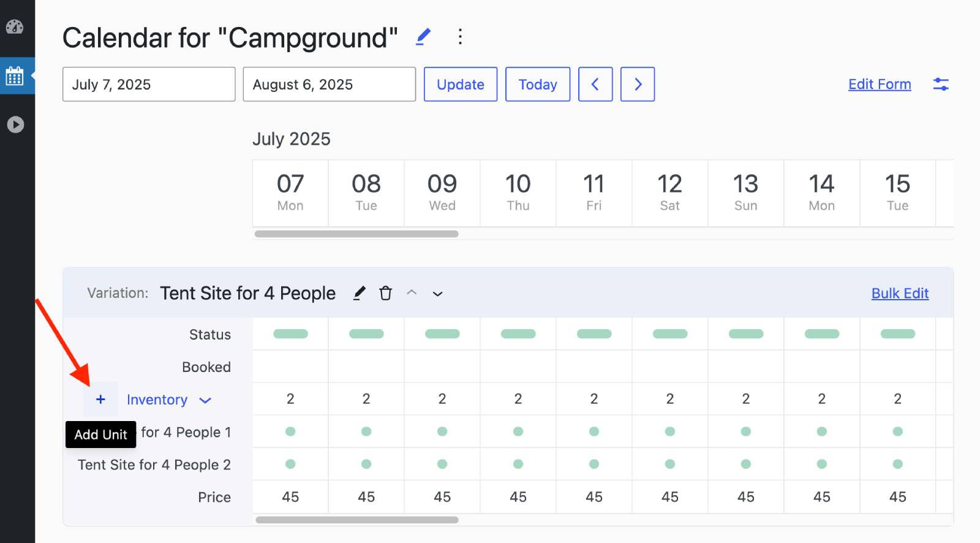Toggle status pill for Thu 10

(x=518, y=334)
